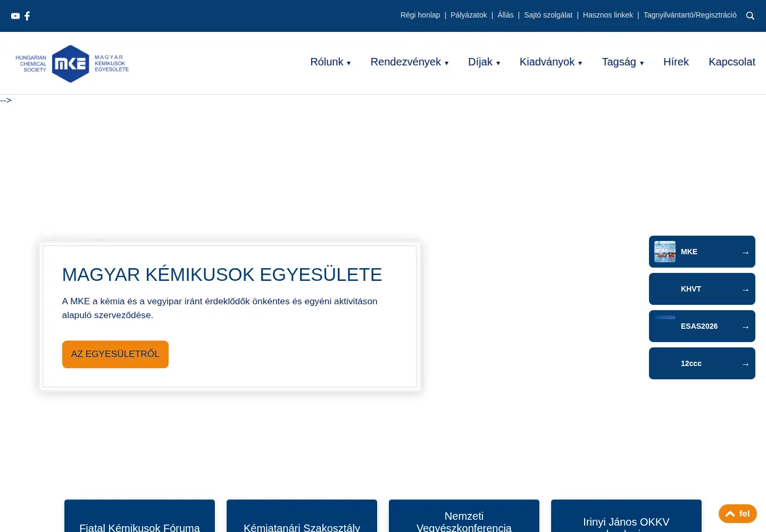
Task: Click the arrow on the MKE card
Action: tap(745, 253)
